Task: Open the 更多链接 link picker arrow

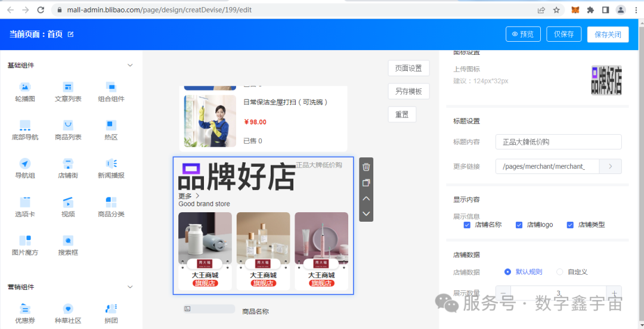Action: tap(611, 166)
